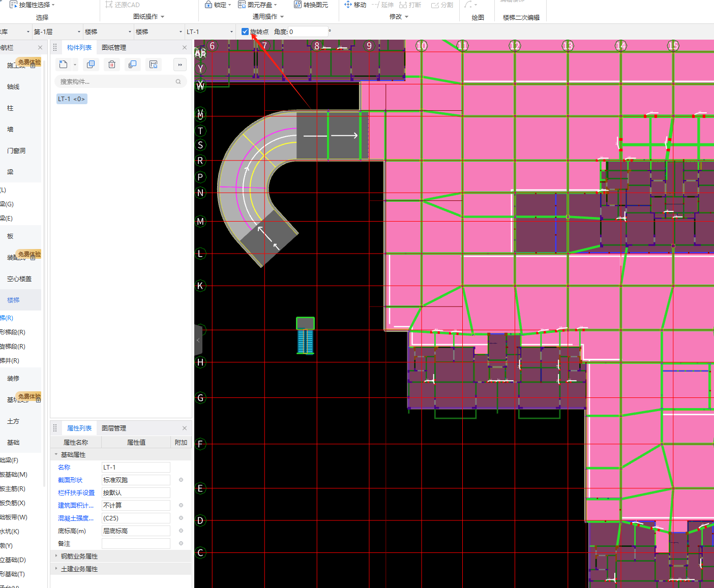Toggle the 附加 option for 建筑面积计算
The height and width of the screenshot is (588, 714).
[x=181, y=505]
